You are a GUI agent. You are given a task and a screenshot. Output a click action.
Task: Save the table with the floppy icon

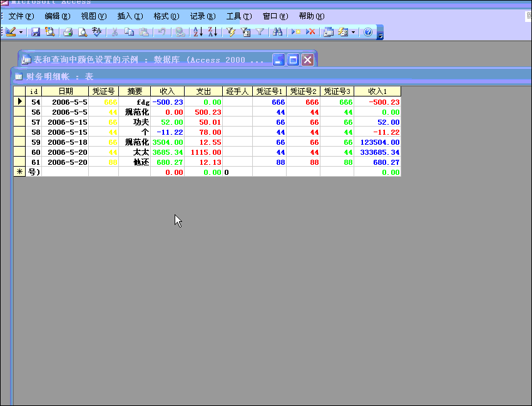coord(35,32)
